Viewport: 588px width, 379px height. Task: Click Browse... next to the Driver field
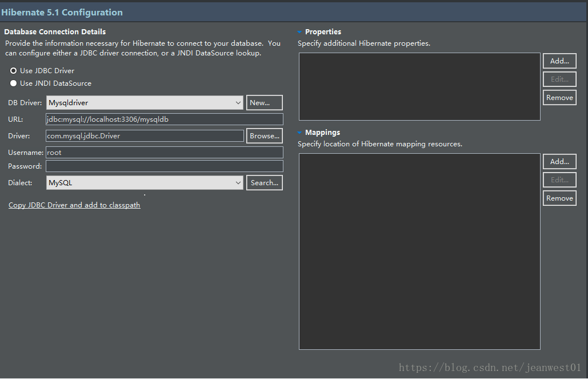265,136
